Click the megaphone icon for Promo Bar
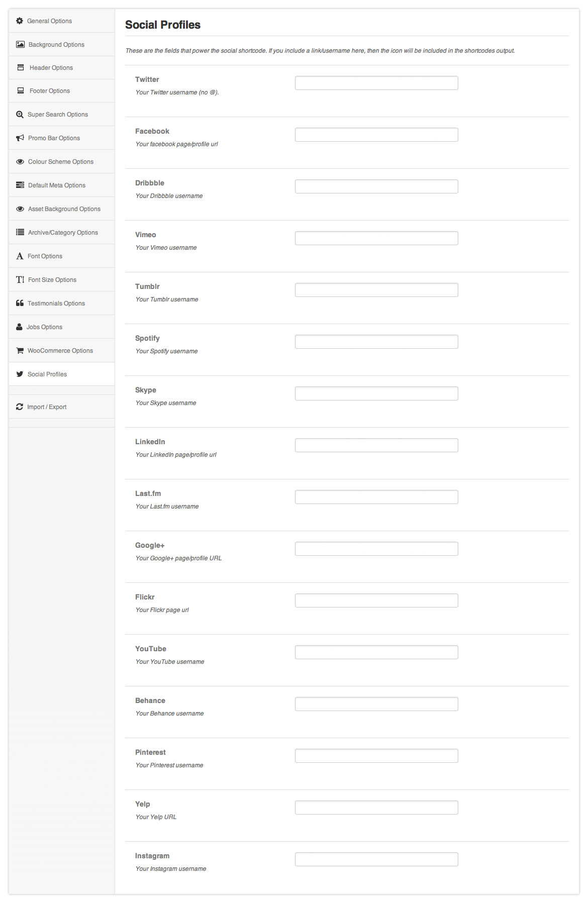588x903 pixels. click(20, 138)
